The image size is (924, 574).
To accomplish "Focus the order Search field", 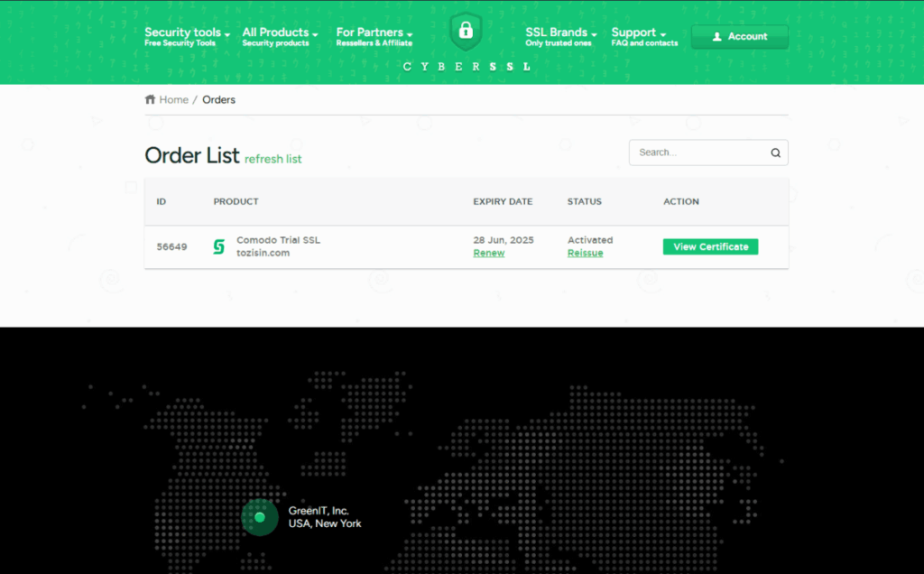I will coord(708,153).
